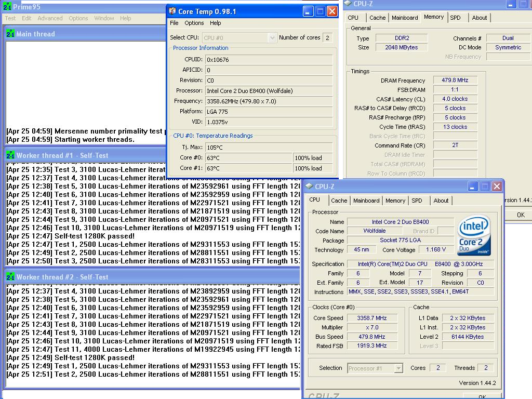Click the Intel Core 2 Duo logo

(x=474, y=235)
